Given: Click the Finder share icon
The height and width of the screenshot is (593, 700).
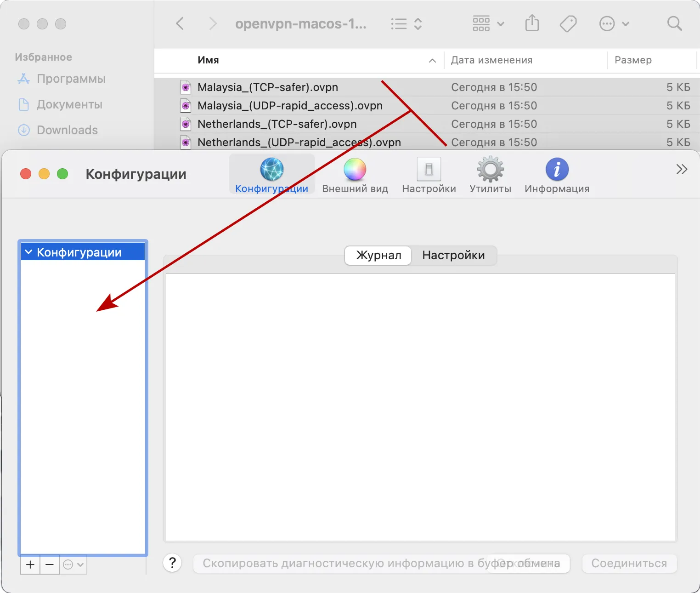Looking at the screenshot, I should coord(532,23).
